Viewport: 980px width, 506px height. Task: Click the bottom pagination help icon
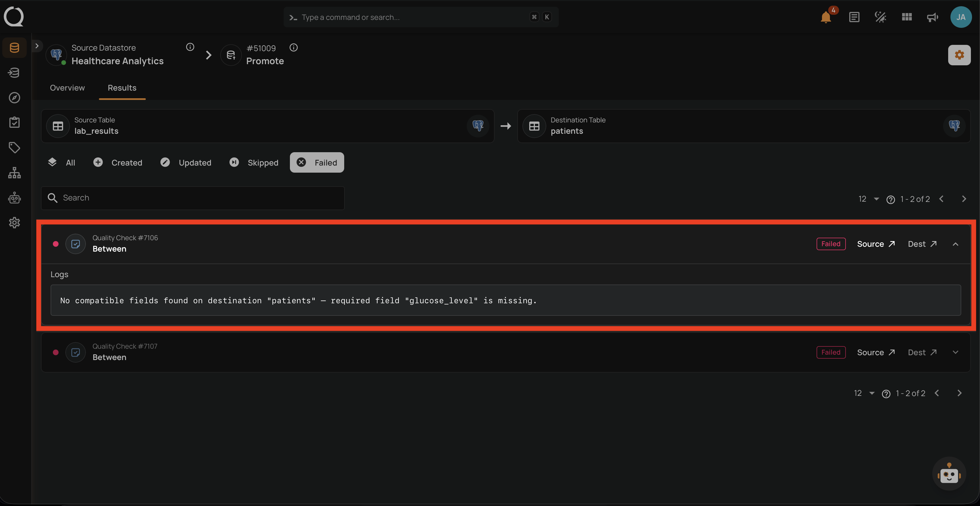point(886,394)
